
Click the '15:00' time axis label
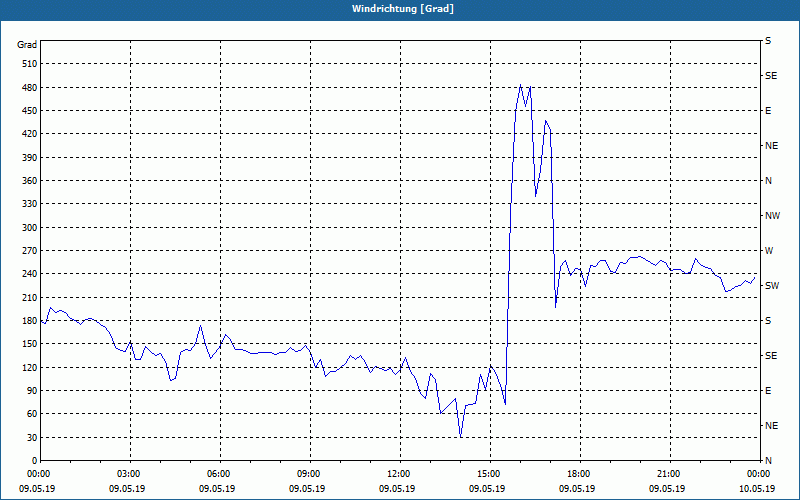point(490,474)
